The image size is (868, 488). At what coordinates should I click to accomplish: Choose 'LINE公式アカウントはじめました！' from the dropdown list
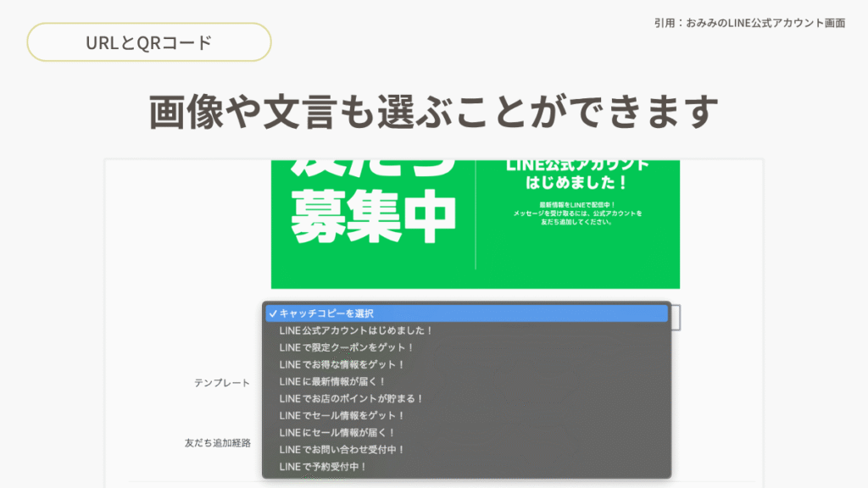coord(356,330)
